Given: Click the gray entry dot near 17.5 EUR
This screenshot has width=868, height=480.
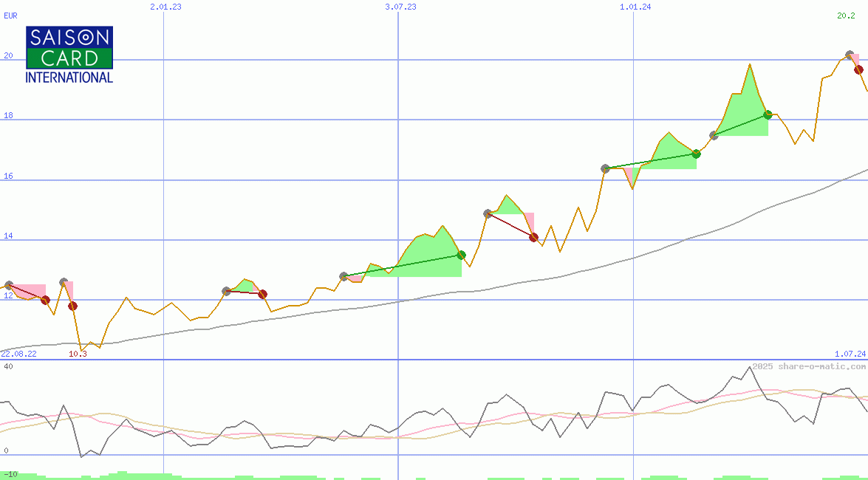Looking at the screenshot, I should click(714, 135).
